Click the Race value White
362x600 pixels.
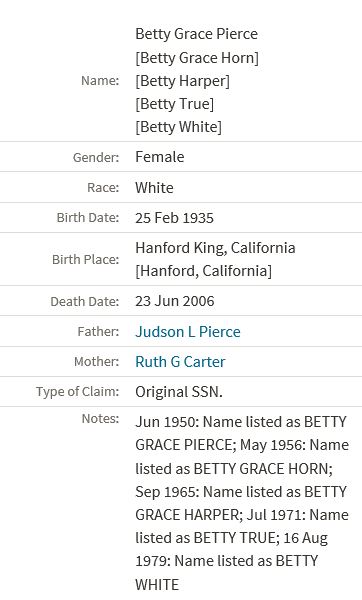click(154, 188)
